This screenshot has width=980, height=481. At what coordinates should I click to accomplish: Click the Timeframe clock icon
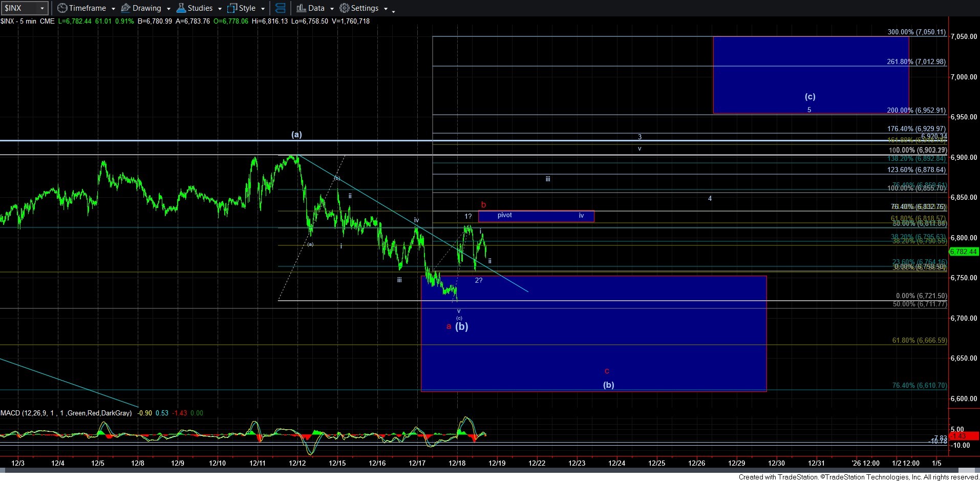click(x=62, y=8)
